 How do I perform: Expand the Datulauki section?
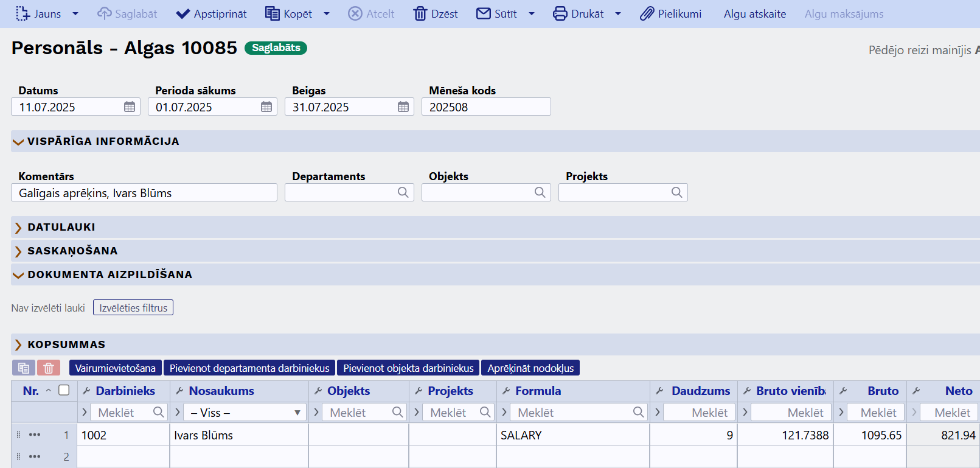tap(18, 228)
